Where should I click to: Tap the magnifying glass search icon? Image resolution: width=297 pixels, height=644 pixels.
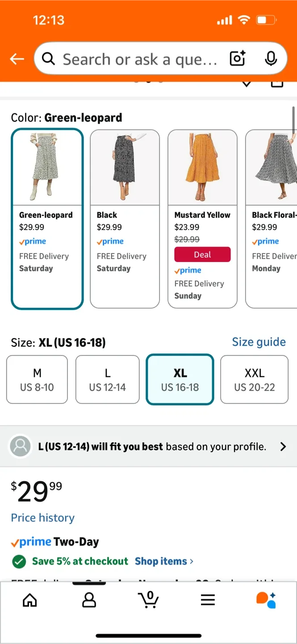coord(48,59)
